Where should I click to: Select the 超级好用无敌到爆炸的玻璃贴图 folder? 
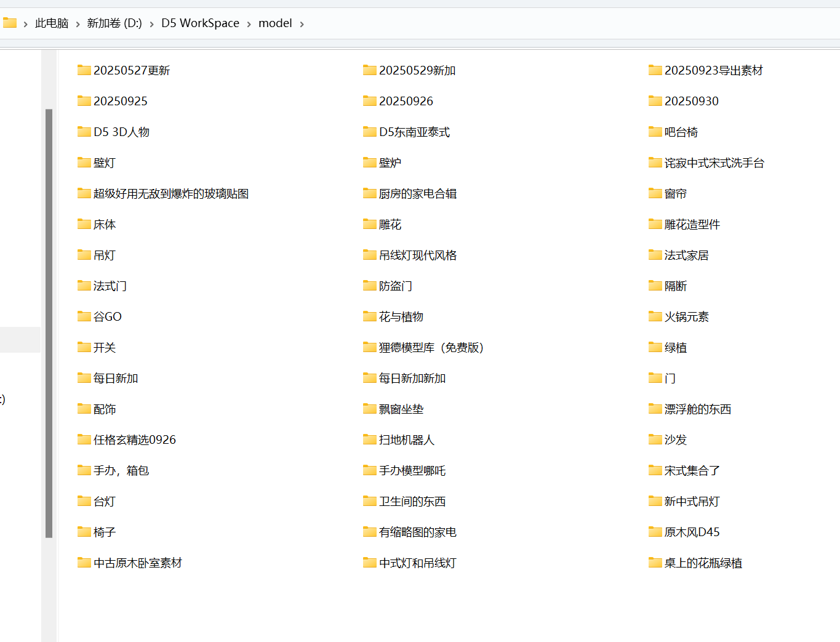coord(170,194)
